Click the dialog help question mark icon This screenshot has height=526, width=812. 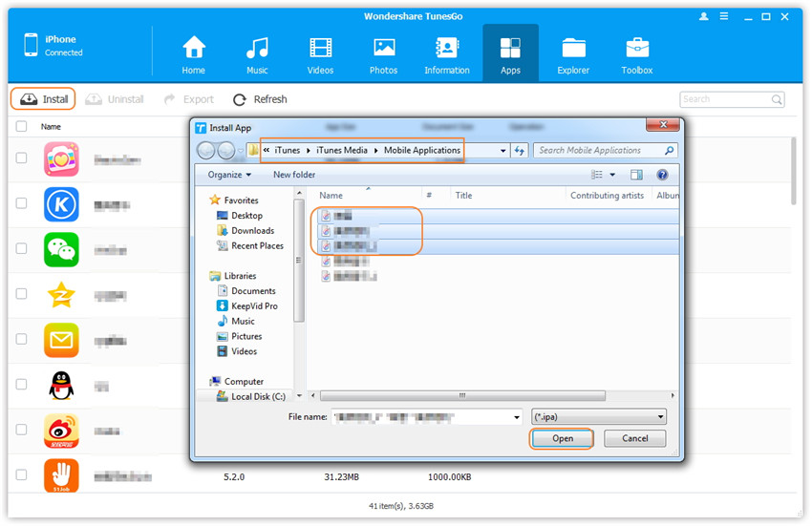(x=661, y=175)
